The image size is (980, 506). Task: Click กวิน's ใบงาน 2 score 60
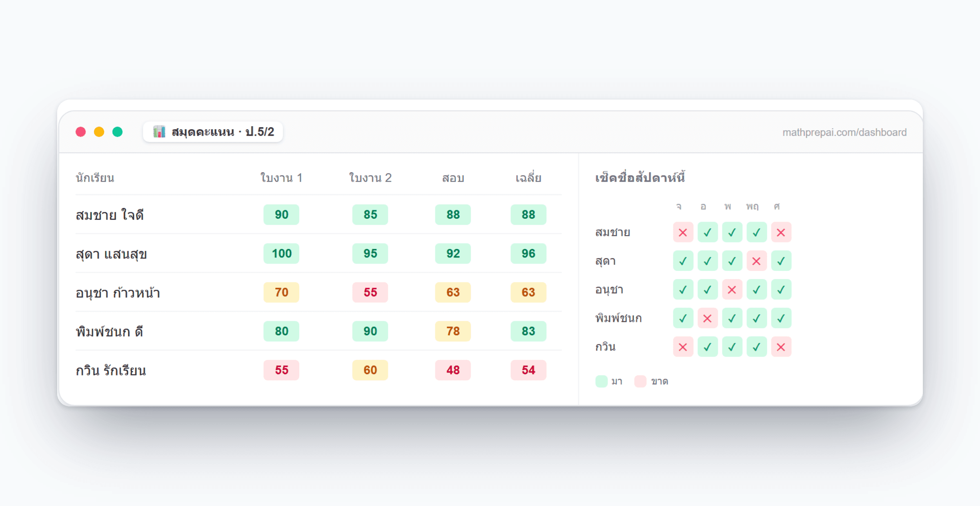point(370,370)
